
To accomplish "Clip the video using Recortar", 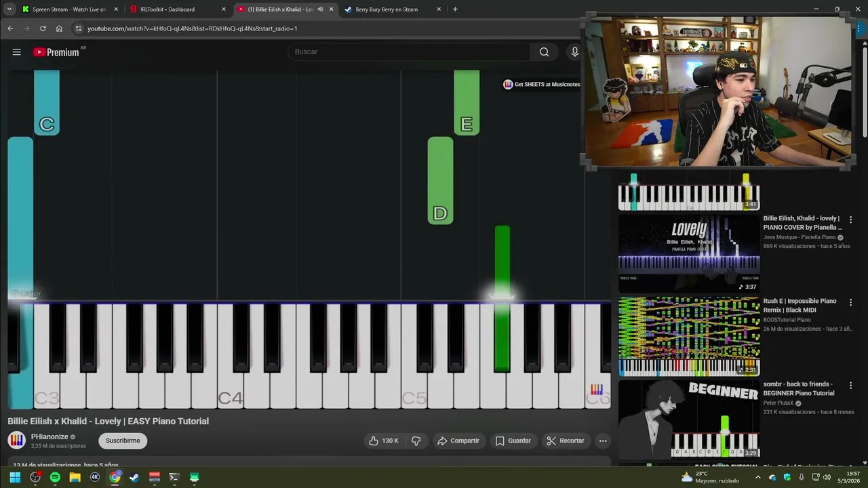I will (566, 441).
